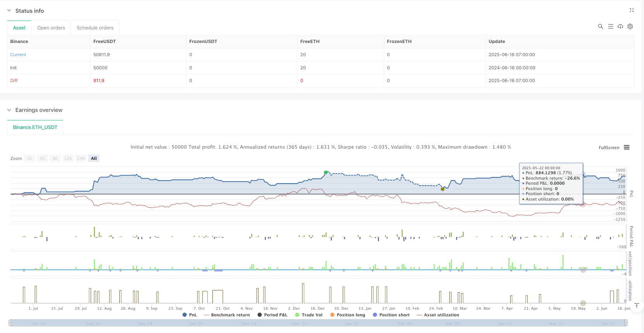Click the scroll-to-top arrow button
Screen dimensions: 644x333
point(636,306)
